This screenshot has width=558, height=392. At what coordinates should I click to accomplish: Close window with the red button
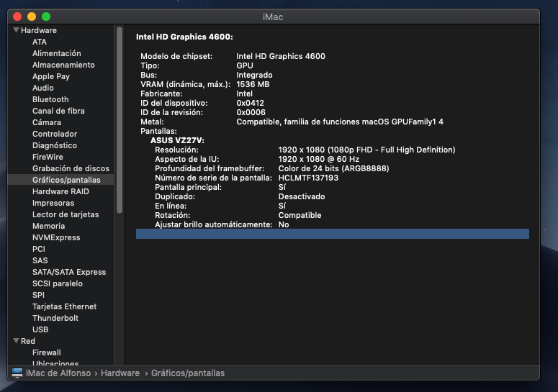click(17, 17)
